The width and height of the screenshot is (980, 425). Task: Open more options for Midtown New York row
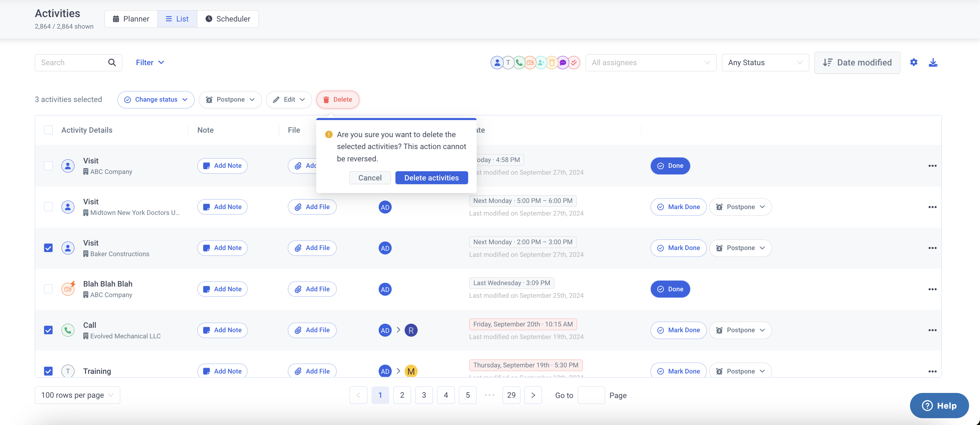[932, 207]
